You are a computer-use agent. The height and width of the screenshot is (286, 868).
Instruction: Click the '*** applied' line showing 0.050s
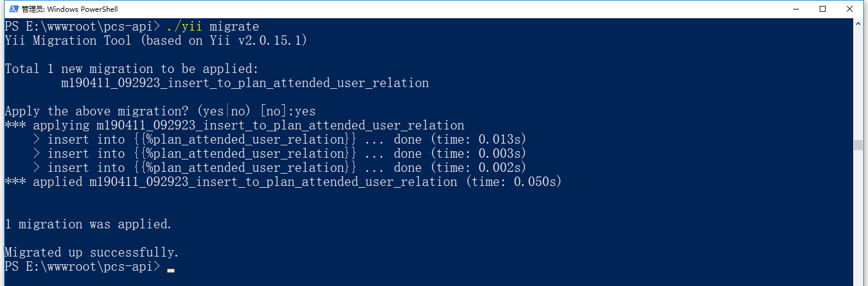click(283, 182)
